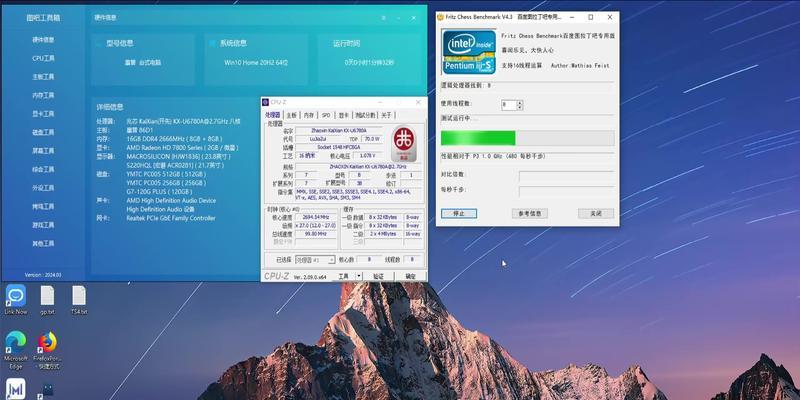The image size is (800, 400).
Task: Select 内存工具 in toolbox sidebar
Action: click(x=43, y=95)
